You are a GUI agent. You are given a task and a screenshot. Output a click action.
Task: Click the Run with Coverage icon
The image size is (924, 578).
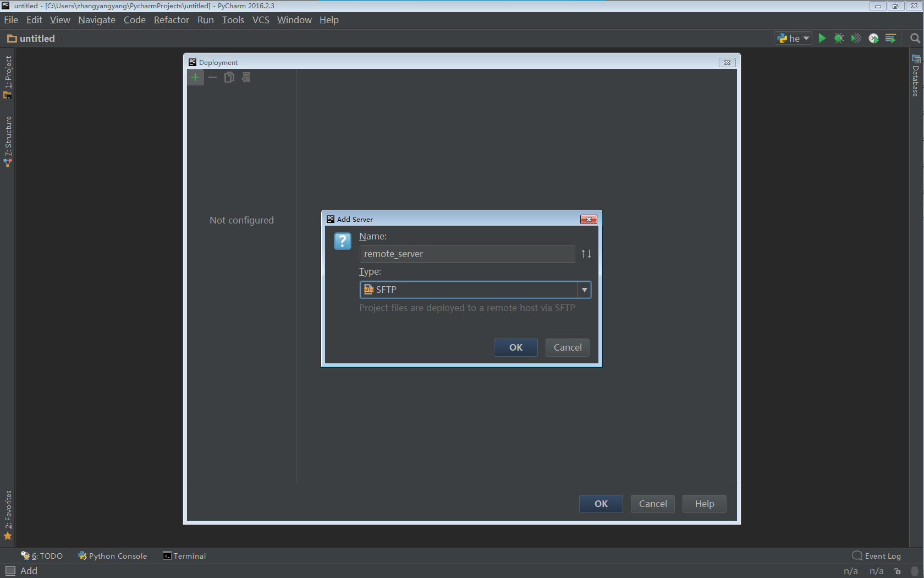point(856,38)
